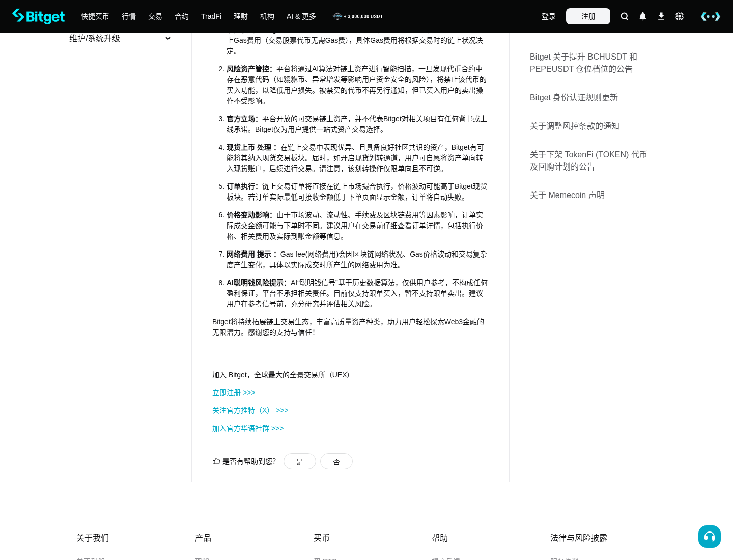The width and height of the screenshot is (733, 560).
Task: Click the 法律与风险披露 footer heading
Action: click(579, 538)
